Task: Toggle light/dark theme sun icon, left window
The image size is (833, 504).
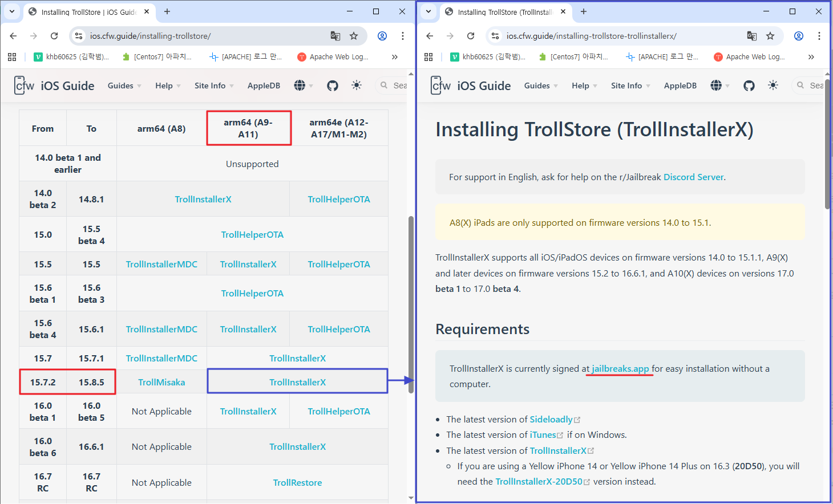Action: tap(357, 86)
